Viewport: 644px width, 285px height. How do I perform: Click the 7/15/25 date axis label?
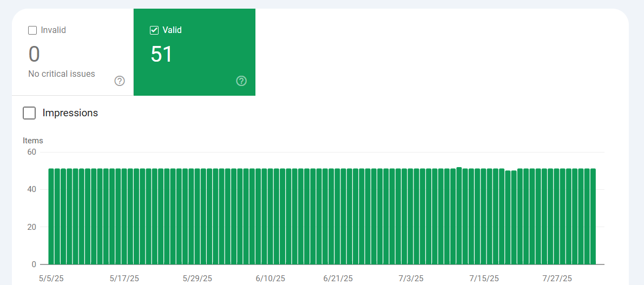[x=484, y=279]
